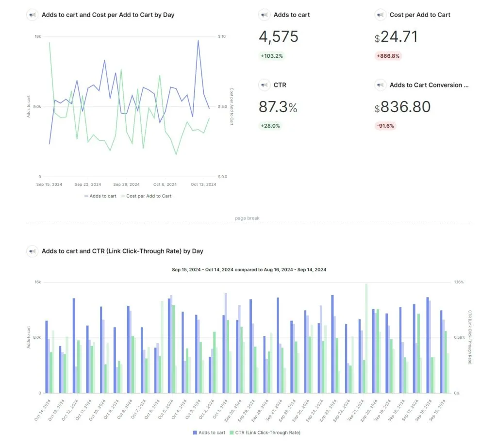The image size is (497, 448).
Task: Click the Sep 29, 2024 line chart axis label
Action: click(127, 184)
